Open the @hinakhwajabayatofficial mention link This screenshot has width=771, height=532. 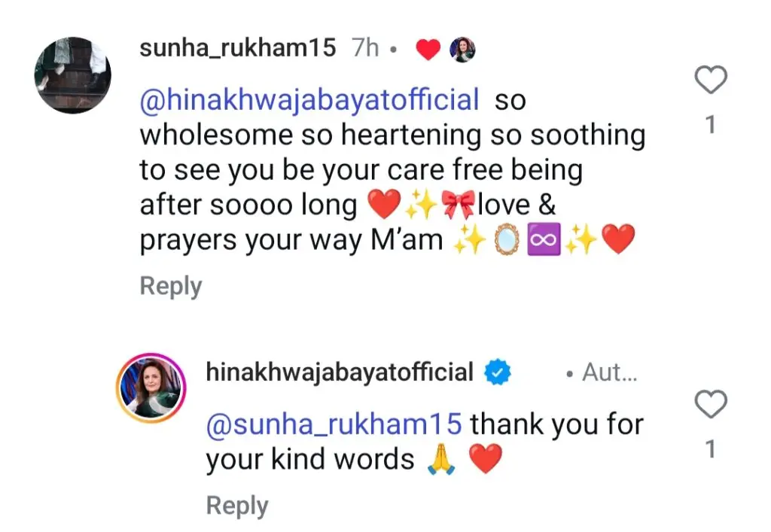(x=309, y=100)
